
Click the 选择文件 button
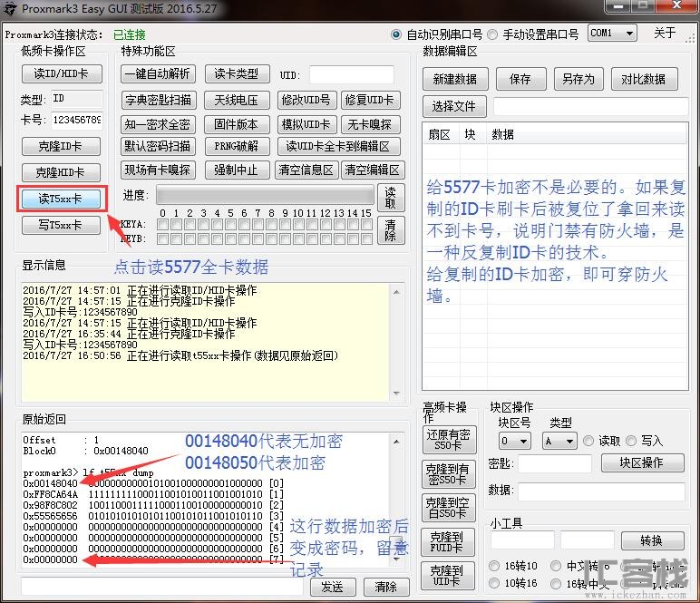click(x=454, y=106)
